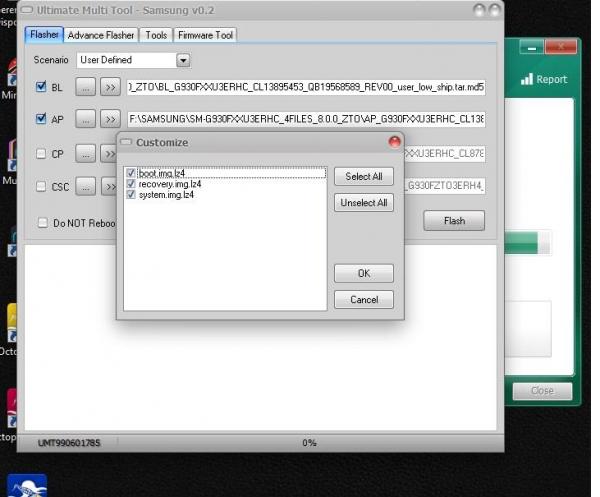
Task: Click the Ultimate Multi Tool title icon
Action: coord(26,10)
